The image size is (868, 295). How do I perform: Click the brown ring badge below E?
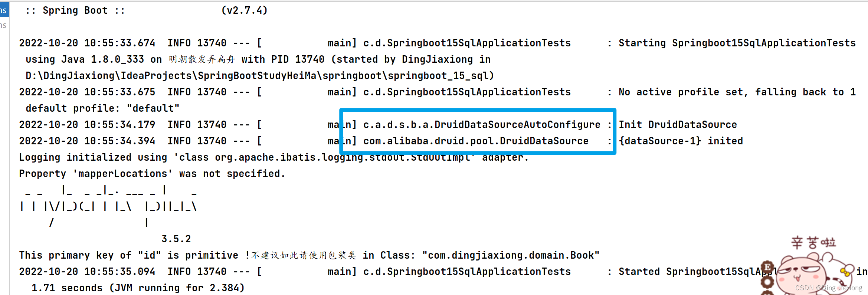[x=767, y=282]
